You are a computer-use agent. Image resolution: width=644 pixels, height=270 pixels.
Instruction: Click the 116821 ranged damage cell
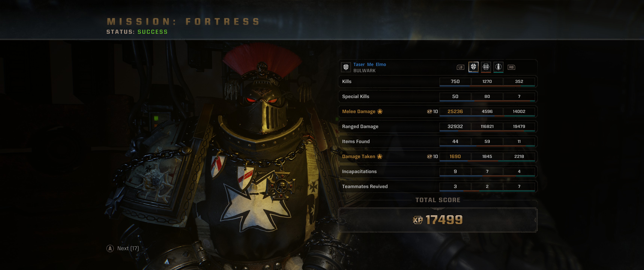[x=487, y=127]
